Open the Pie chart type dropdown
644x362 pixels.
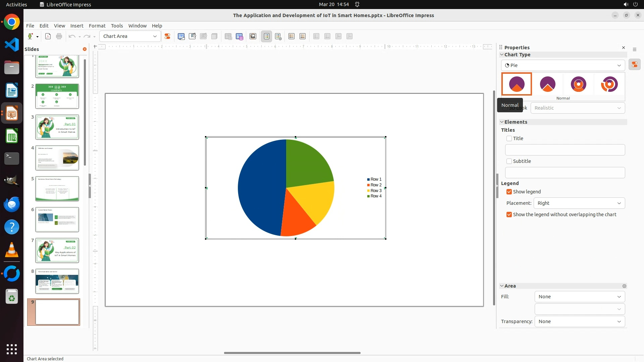[563, 65]
